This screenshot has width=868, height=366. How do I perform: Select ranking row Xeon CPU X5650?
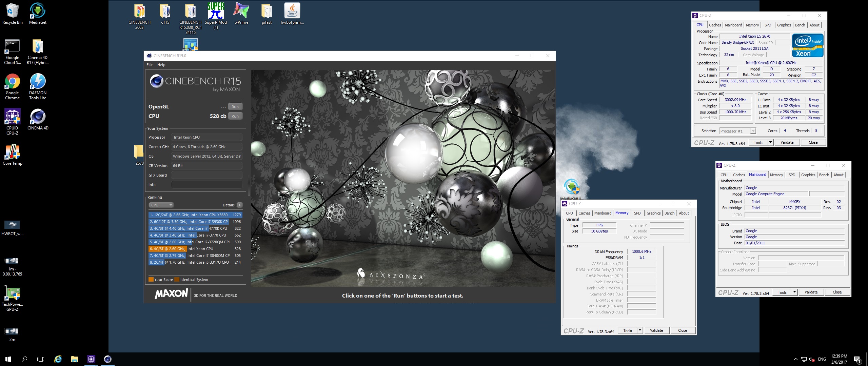(195, 215)
